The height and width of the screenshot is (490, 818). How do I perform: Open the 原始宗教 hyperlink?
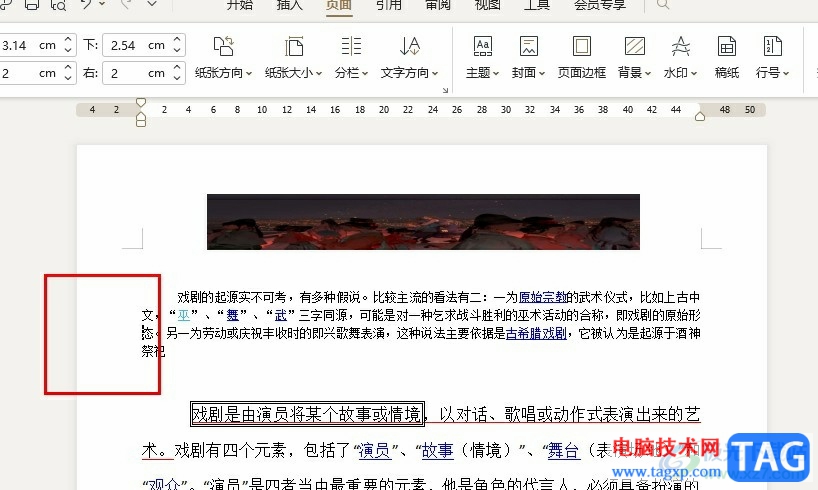click(543, 297)
